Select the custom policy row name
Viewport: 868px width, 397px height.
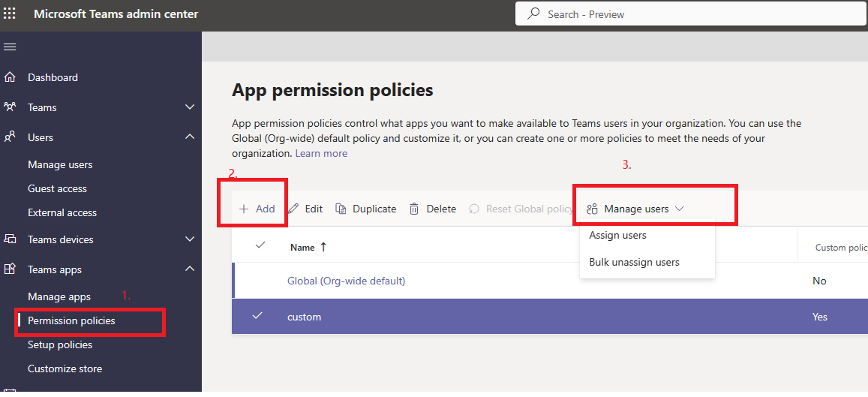point(305,317)
